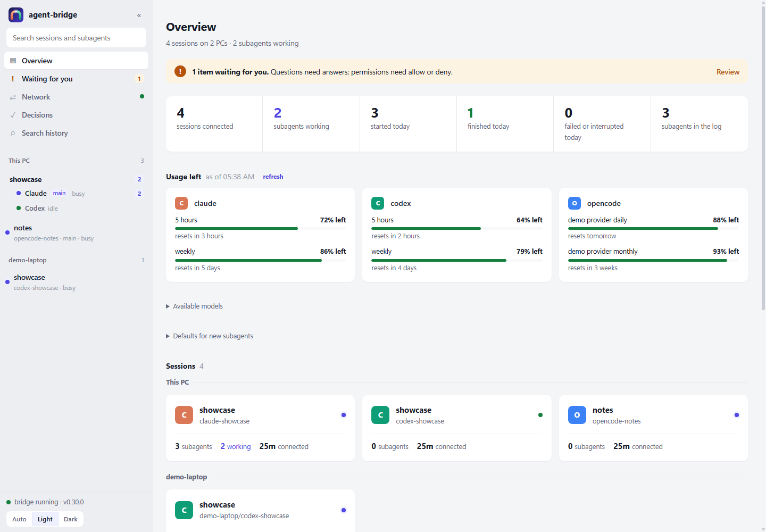This screenshot has width=766, height=532.
Task: Click the Overview grid icon in the sidebar
Action: [x=13, y=61]
